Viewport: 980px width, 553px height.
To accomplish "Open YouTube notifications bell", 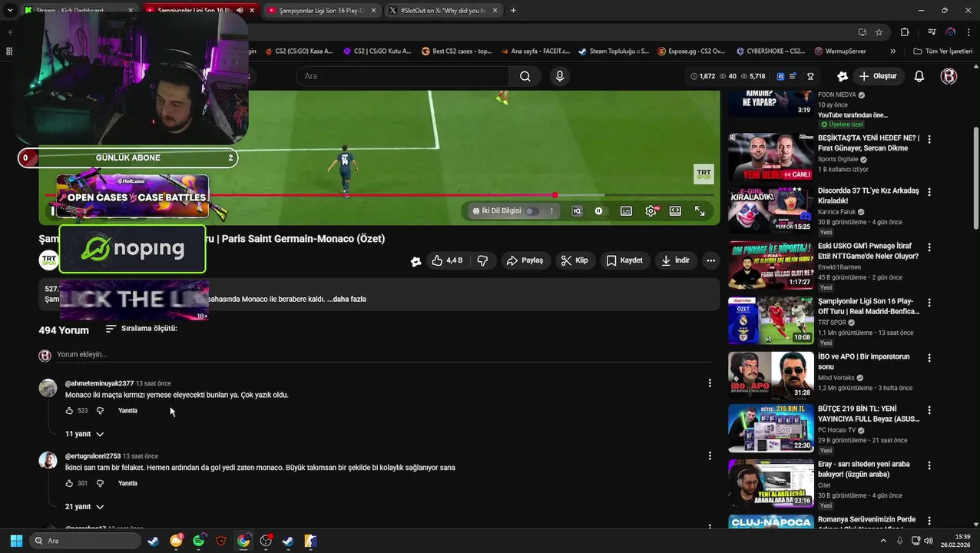I will click(x=919, y=76).
